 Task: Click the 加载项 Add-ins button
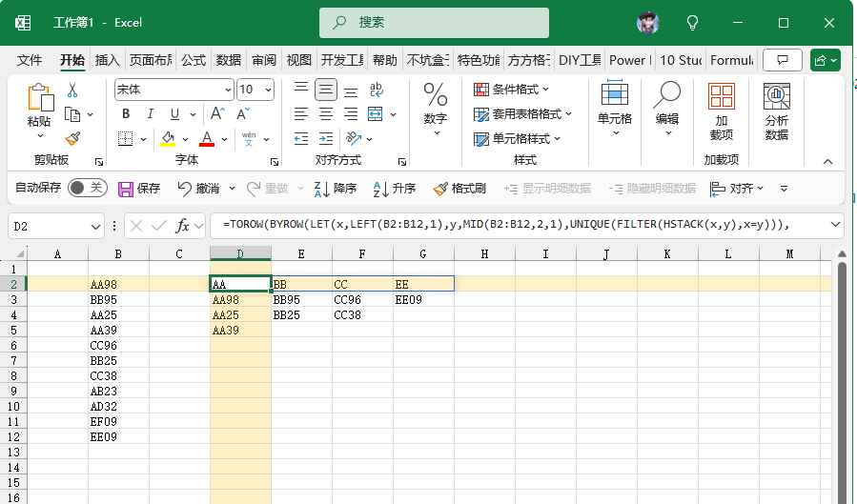(x=722, y=111)
